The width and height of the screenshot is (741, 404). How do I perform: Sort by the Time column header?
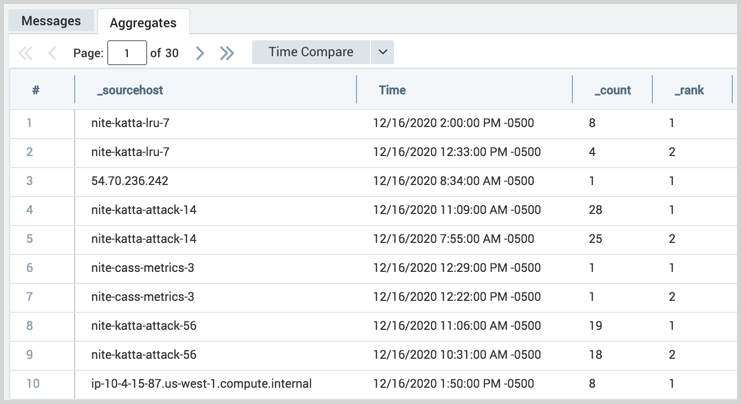[392, 90]
